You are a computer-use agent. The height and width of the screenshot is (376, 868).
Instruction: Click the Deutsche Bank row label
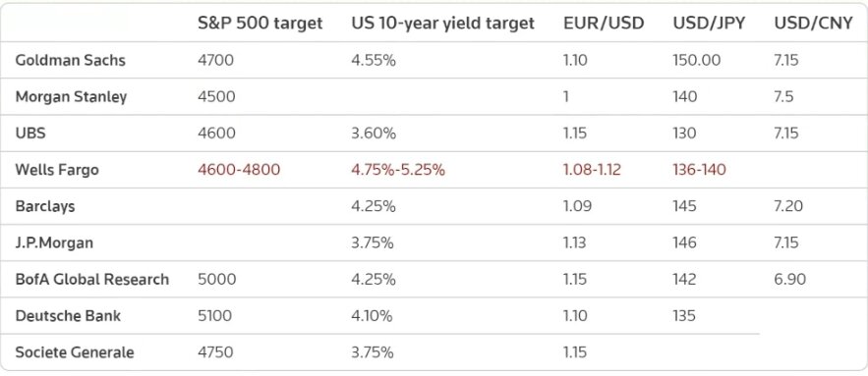pos(68,316)
